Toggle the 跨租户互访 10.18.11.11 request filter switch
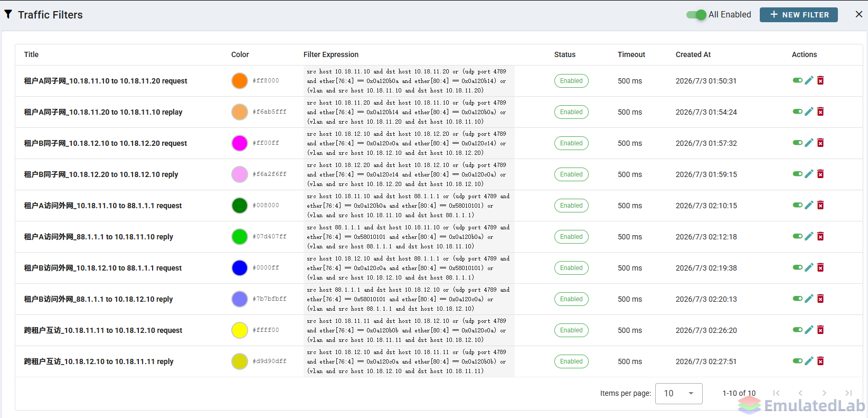 [x=798, y=330]
